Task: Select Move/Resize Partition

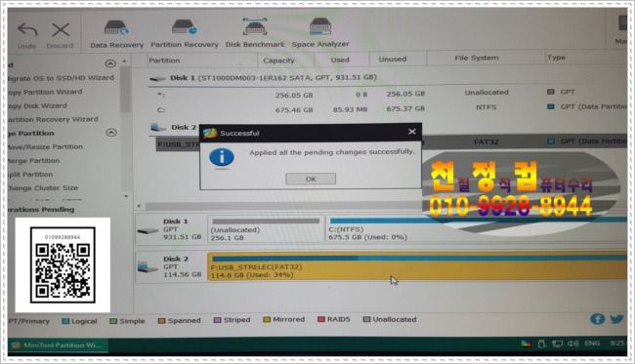Action: (45, 146)
